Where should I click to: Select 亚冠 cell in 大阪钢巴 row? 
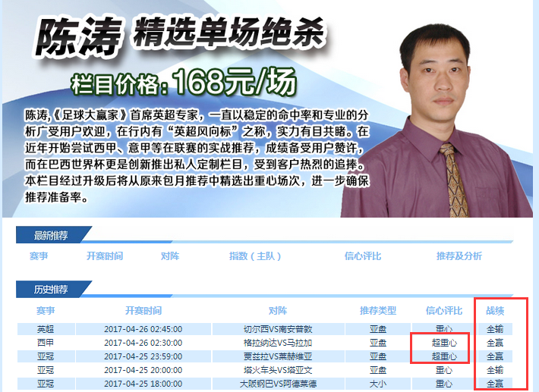coord(46,384)
